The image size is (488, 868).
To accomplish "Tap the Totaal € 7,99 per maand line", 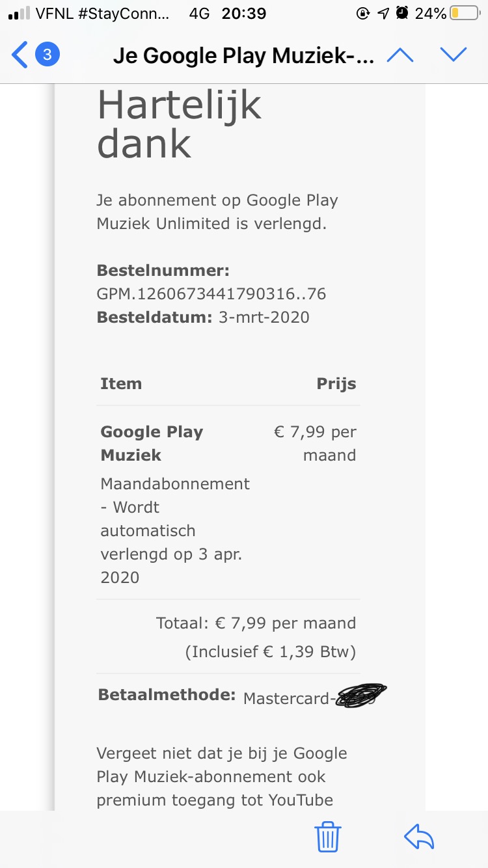I will (256, 623).
